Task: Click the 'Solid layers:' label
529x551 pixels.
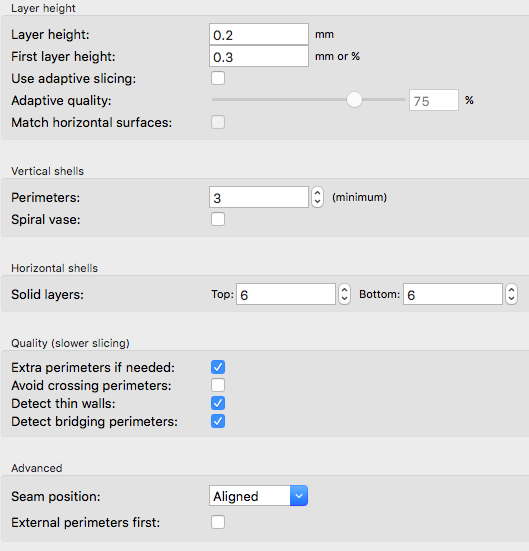Action: (x=47, y=294)
